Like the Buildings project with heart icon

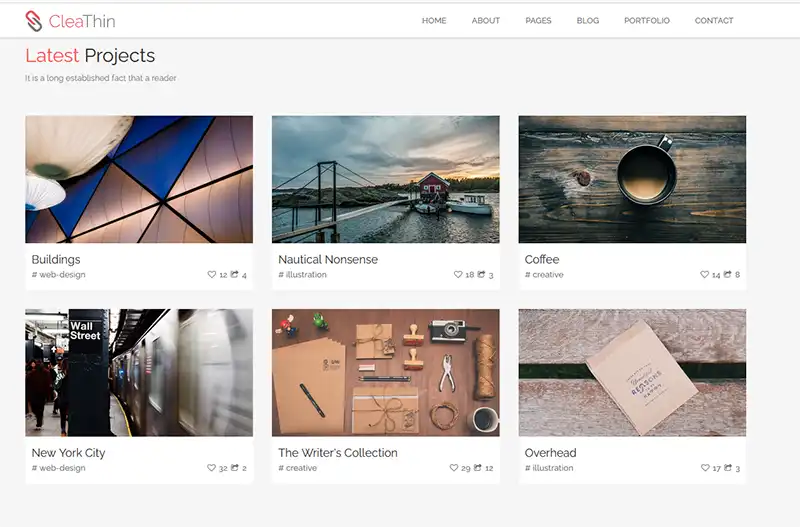pos(212,274)
